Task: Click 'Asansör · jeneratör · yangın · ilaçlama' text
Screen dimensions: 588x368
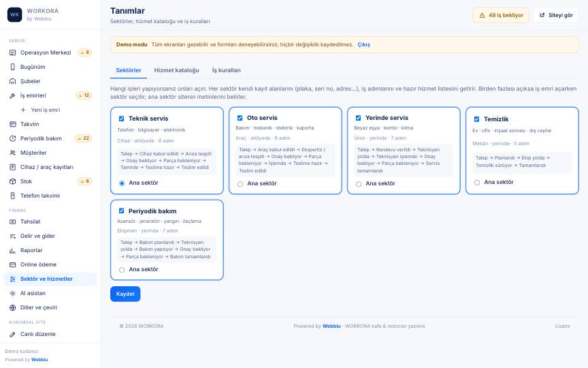Action: [159, 221]
